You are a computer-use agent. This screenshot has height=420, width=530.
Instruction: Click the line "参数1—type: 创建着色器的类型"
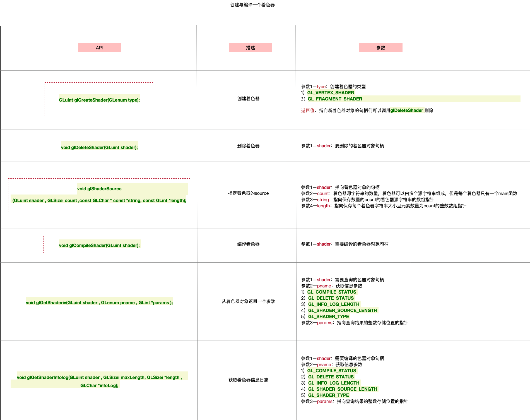pos(333,87)
